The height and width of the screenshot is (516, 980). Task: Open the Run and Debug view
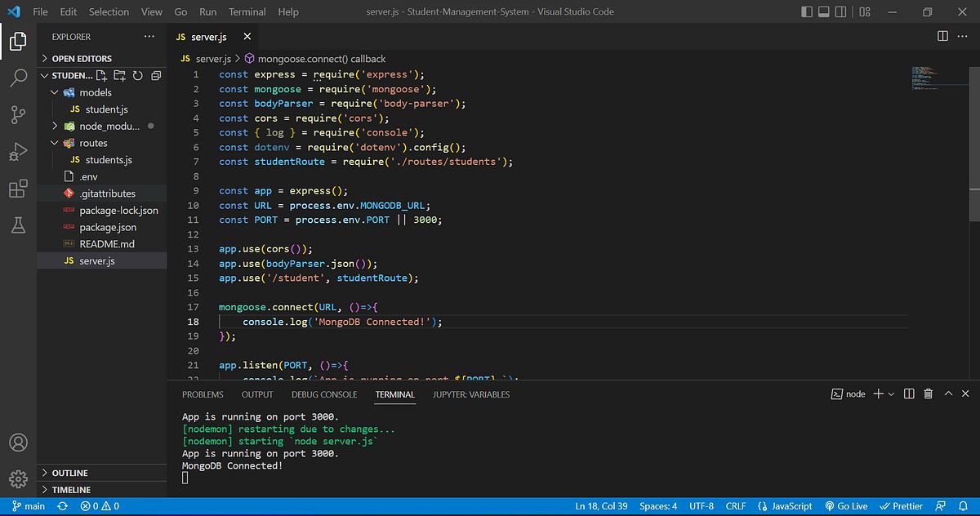(18, 153)
